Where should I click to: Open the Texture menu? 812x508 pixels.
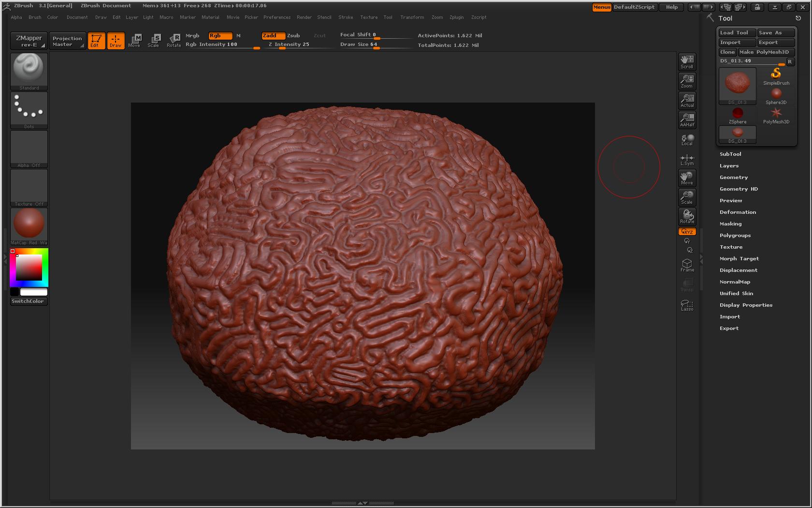coord(369,17)
